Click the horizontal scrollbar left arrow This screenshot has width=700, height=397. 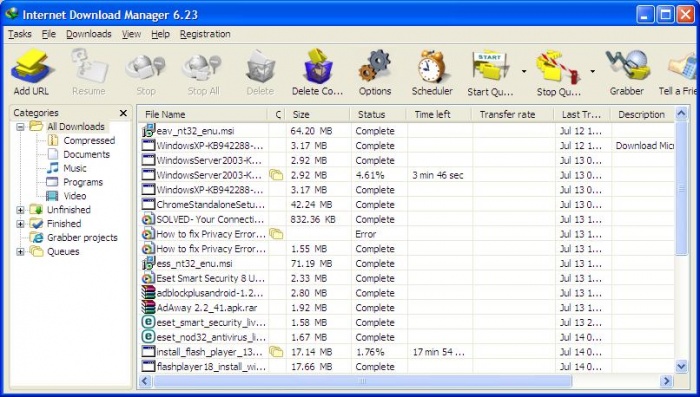tap(145, 381)
